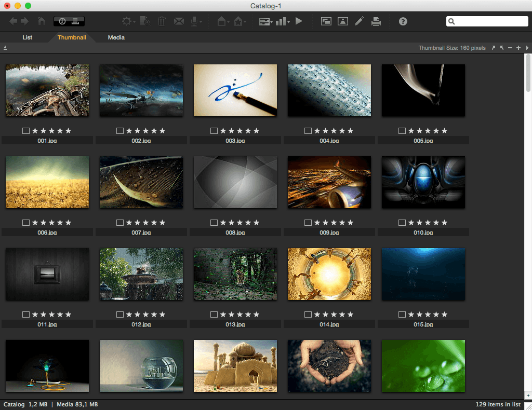Check the label box for 001.jpg
The height and width of the screenshot is (410, 532).
coord(26,131)
